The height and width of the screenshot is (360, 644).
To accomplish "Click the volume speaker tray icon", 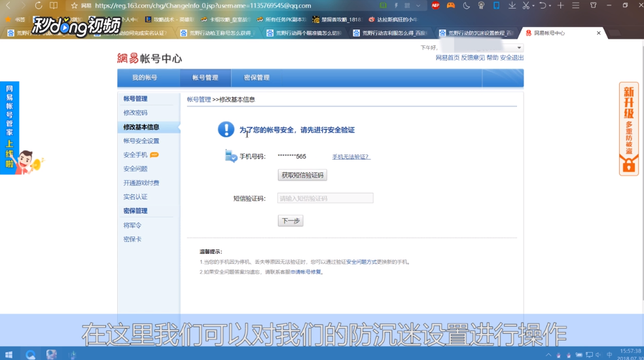I will (x=598, y=355).
